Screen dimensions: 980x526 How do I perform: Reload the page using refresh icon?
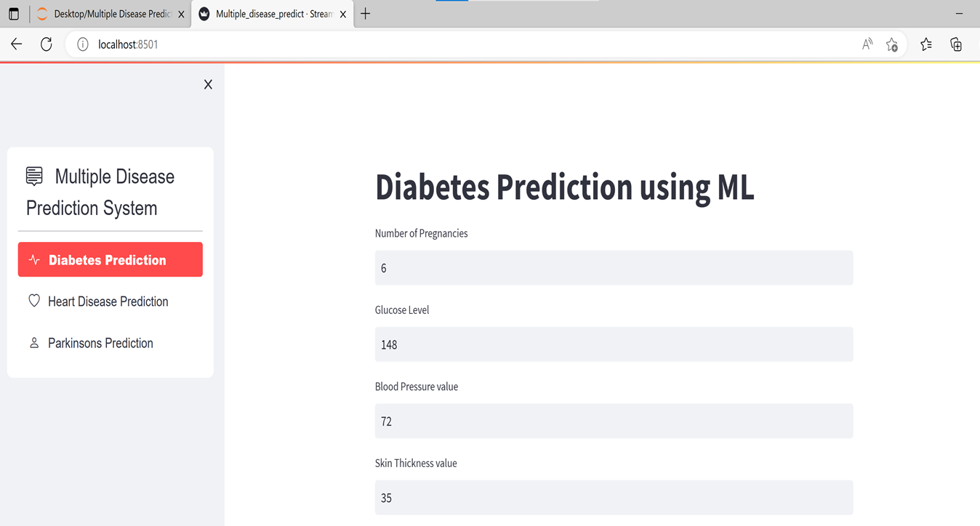[x=47, y=44]
